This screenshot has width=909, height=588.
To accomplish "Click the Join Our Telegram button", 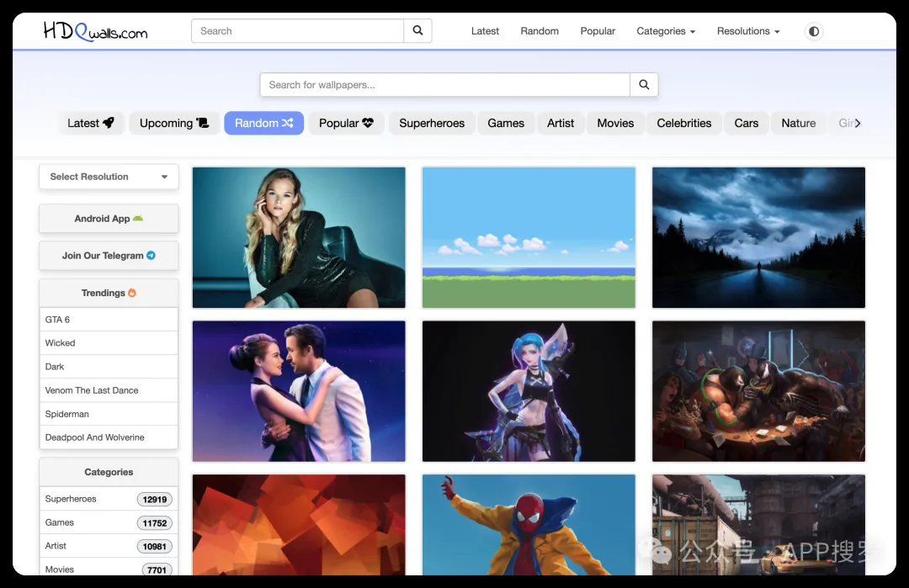I will (109, 256).
